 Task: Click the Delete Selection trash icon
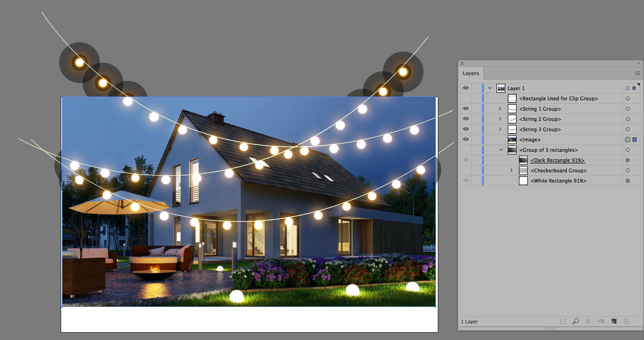click(x=626, y=321)
